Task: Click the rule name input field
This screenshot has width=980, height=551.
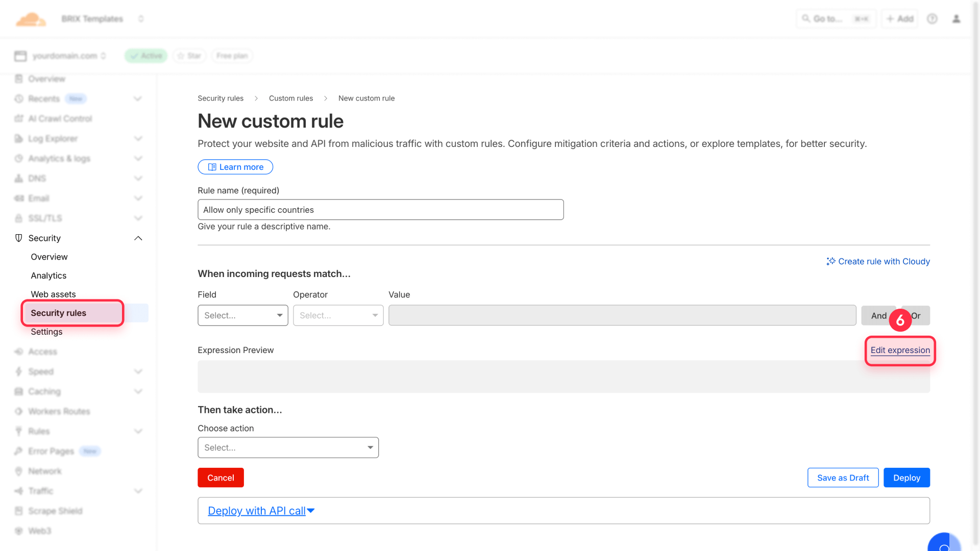Action: 380,209
